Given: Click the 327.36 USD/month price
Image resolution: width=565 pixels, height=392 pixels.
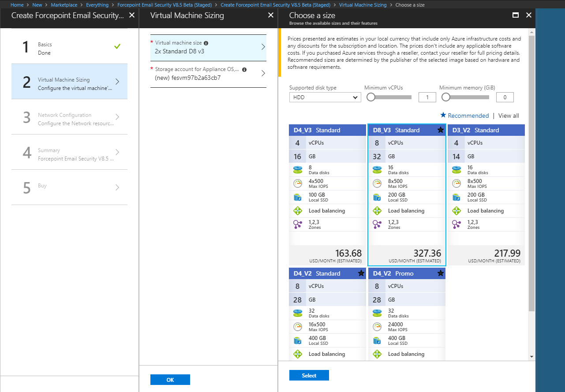Looking at the screenshot, I should 427,253.
